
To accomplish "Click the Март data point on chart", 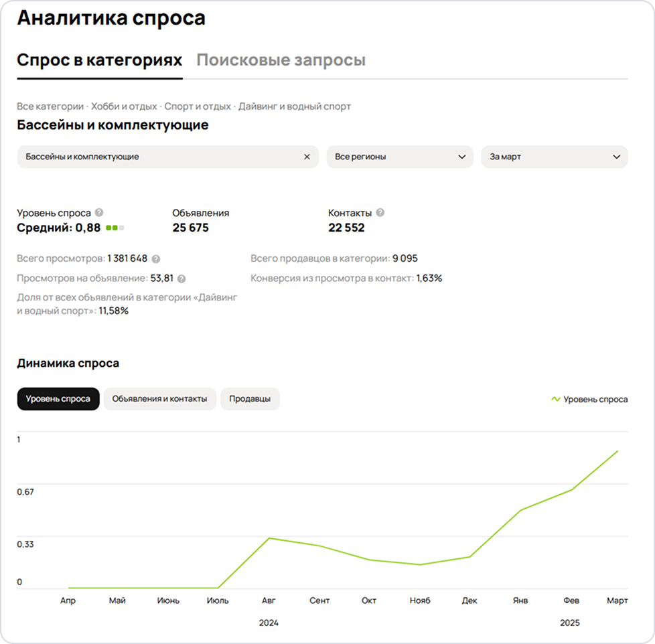I will tap(617, 451).
